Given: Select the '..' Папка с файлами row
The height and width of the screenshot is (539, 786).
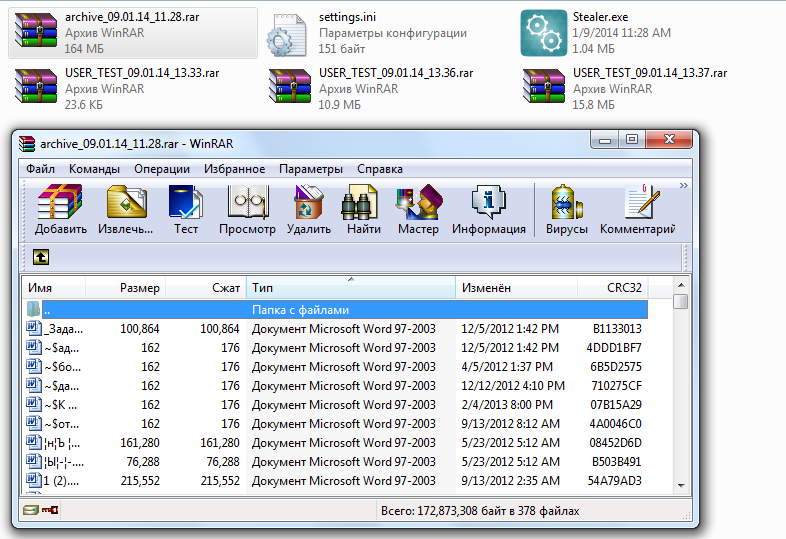Looking at the screenshot, I should 345,310.
